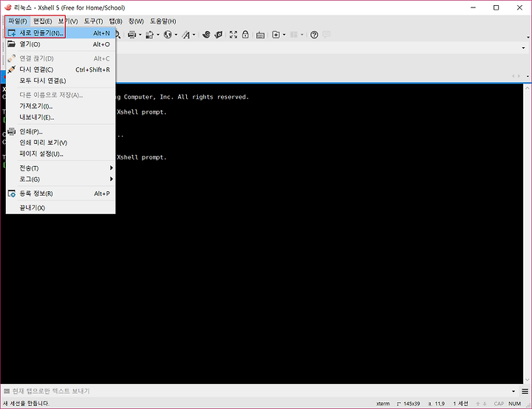The image size is (532, 409).
Task: Click the tab navigation left-right arrows
Action: [x=516, y=76]
